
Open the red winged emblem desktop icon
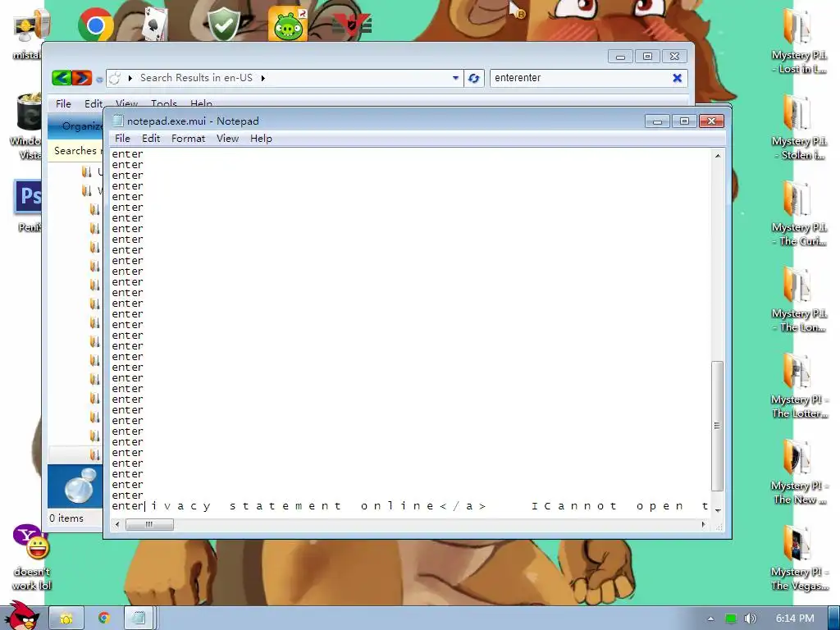351,25
